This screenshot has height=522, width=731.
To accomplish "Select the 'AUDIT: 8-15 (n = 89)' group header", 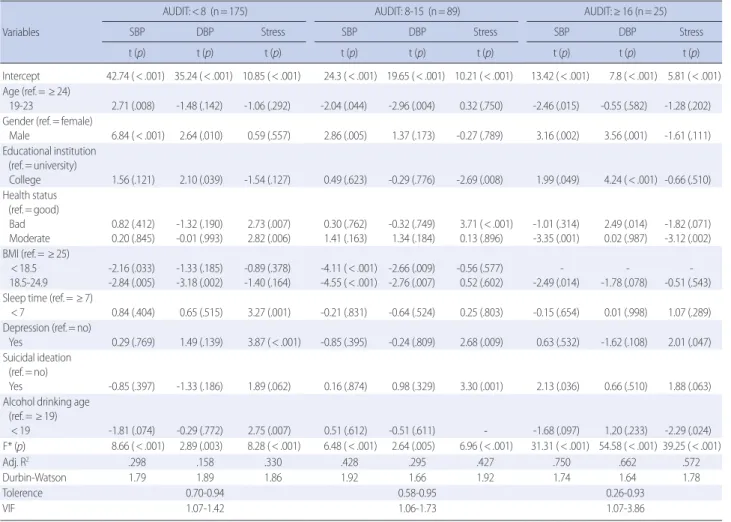I will (417, 11).
